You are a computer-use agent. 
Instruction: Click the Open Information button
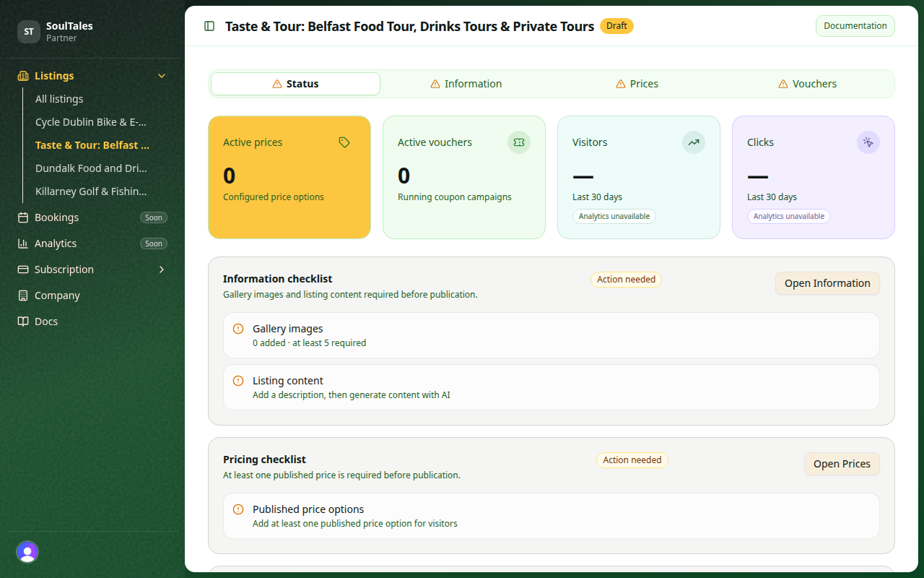pyautogui.click(x=827, y=283)
